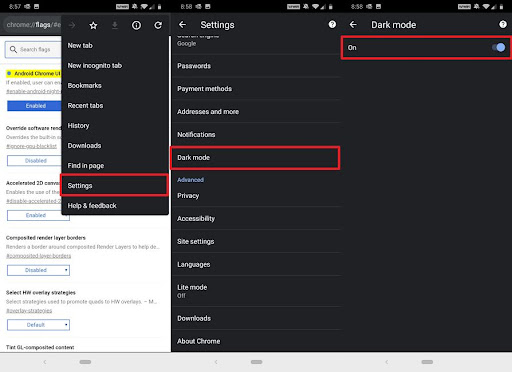Screen dimensions: 512x372
Task: Select Help & feedback menu item
Action: point(115,205)
